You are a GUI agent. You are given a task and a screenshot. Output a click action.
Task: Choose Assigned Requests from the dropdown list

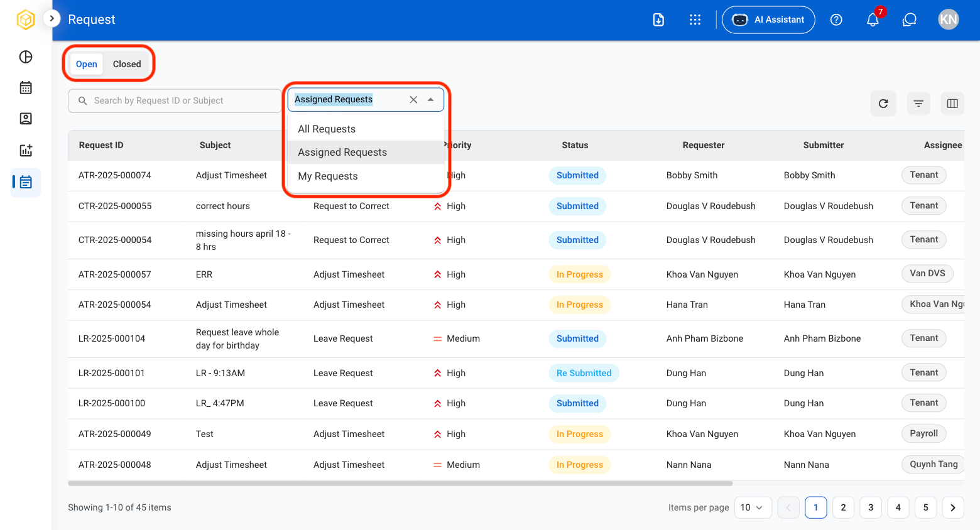point(366,152)
